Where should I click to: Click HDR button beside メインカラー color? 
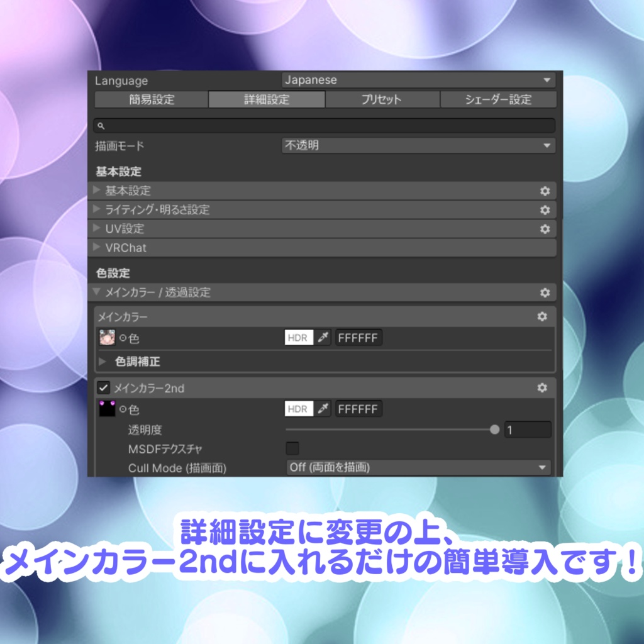coord(297,338)
